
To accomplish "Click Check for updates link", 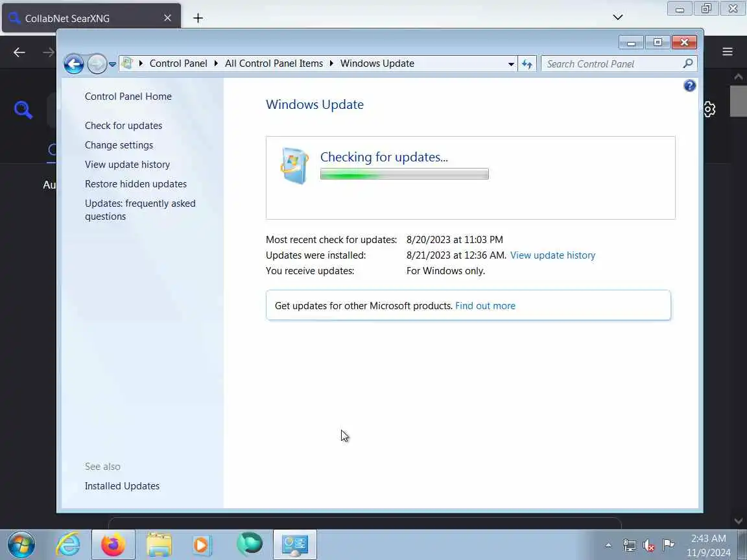I will click(x=123, y=126).
